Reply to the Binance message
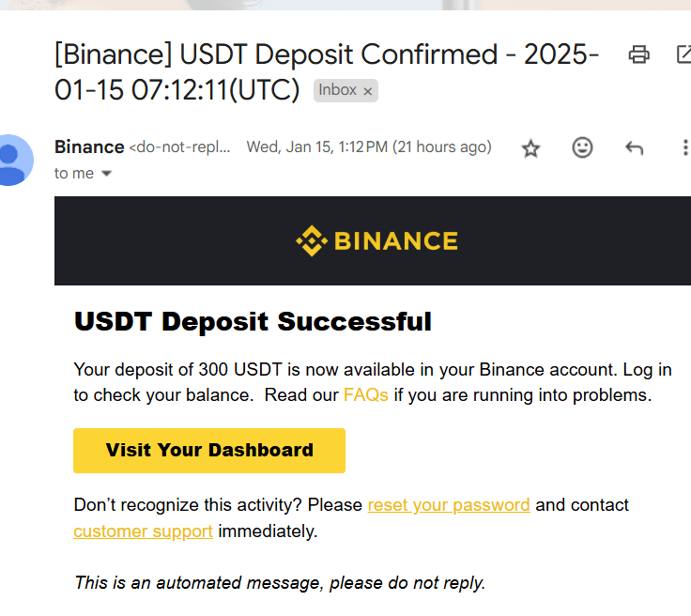This screenshot has height=616, width=691. coord(634,147)
